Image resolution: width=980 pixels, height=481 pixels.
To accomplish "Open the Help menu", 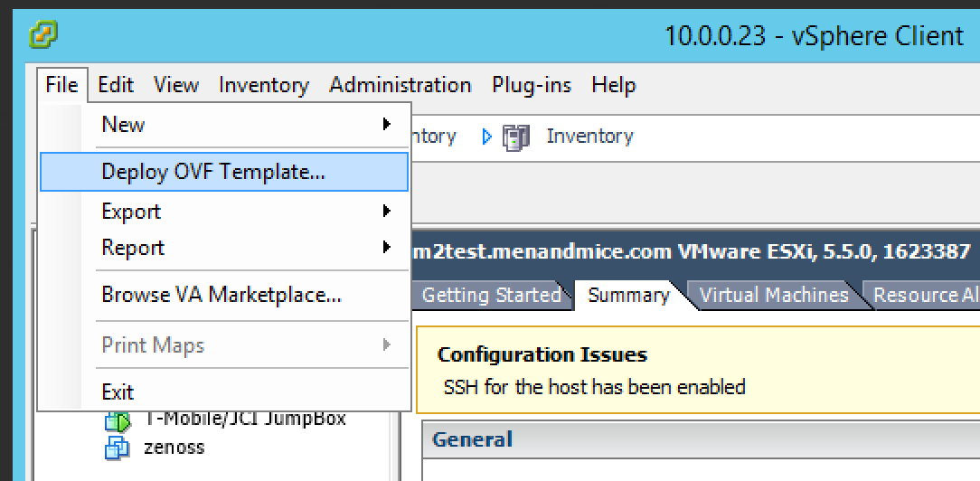I will click(614, 85).
